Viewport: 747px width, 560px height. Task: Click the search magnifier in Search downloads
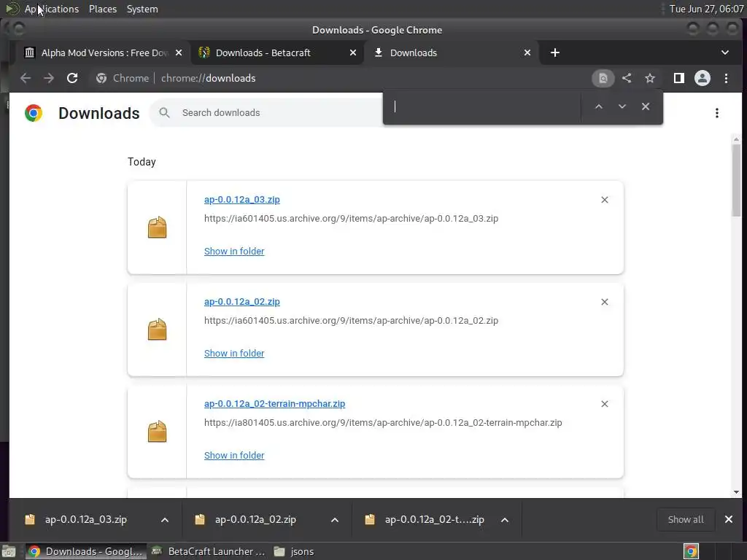pos(164,113)
